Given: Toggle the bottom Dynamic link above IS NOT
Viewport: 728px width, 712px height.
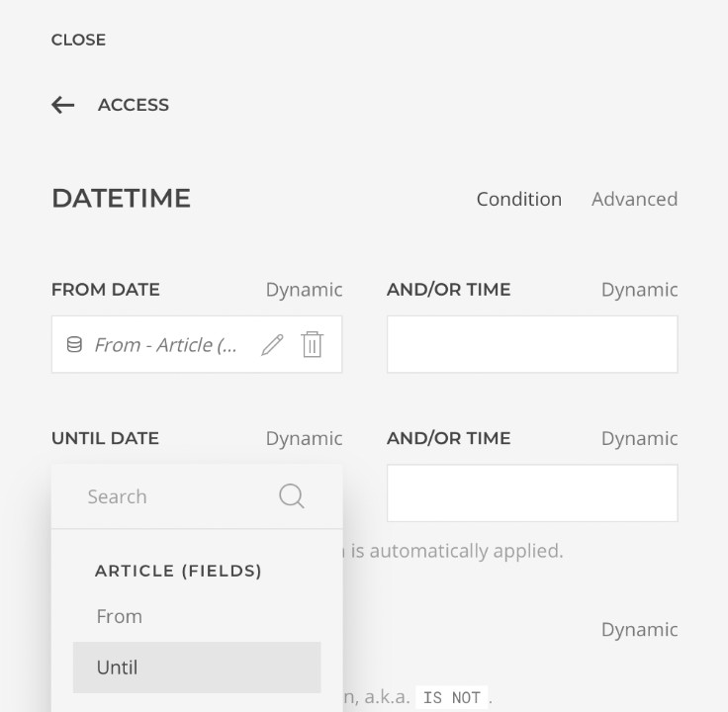Looking at the screenshot, I should [639, 629].
